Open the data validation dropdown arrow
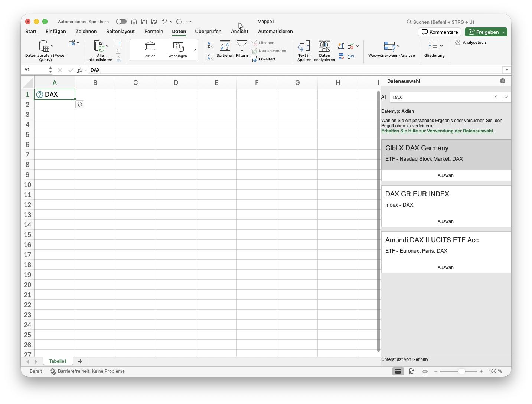 coord(358,46)
